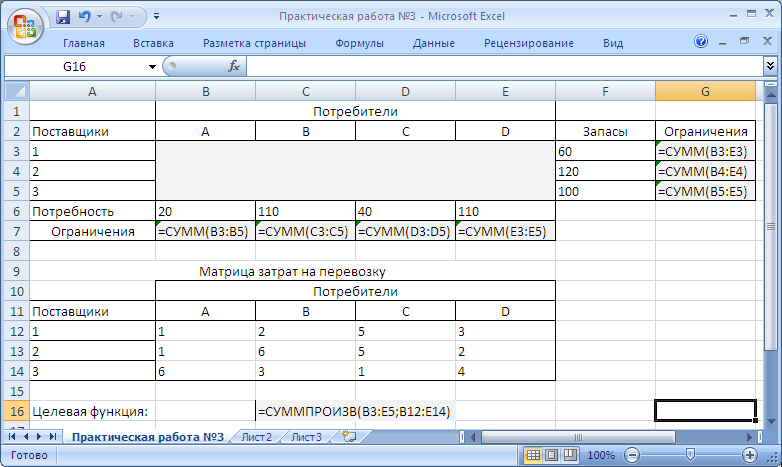Select the СУММПРОИЗВ formula cell
The image size is (782, 467).
(355, 411)
